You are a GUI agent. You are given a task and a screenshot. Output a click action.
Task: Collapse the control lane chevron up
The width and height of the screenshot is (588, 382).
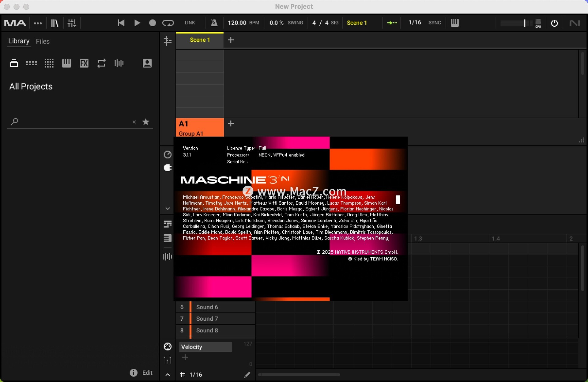coord(168,375)
